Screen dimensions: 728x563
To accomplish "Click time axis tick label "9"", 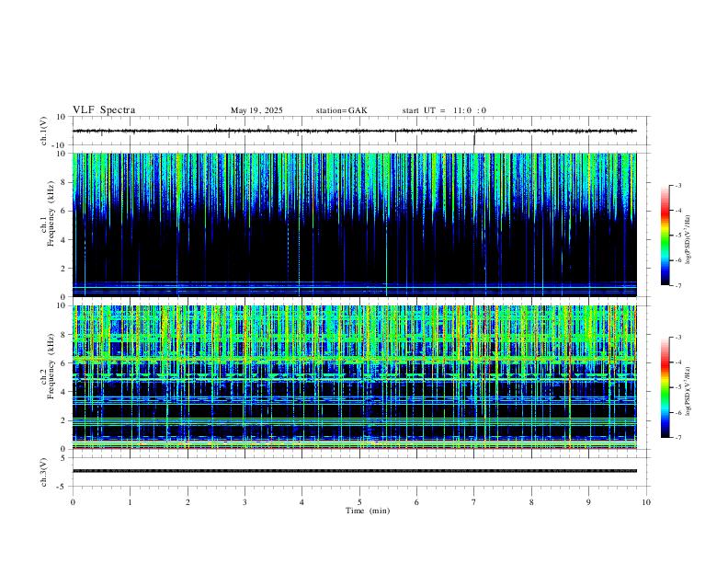I will click(588, 502).
